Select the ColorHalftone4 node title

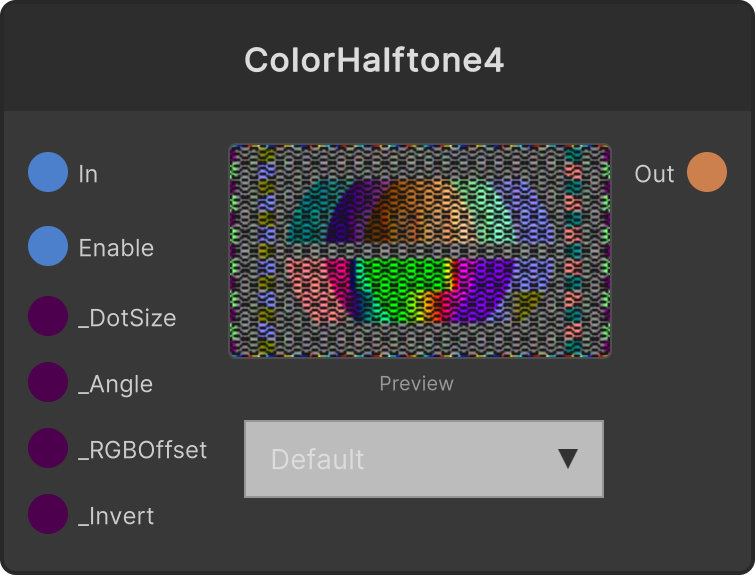(x=374, y=60)
